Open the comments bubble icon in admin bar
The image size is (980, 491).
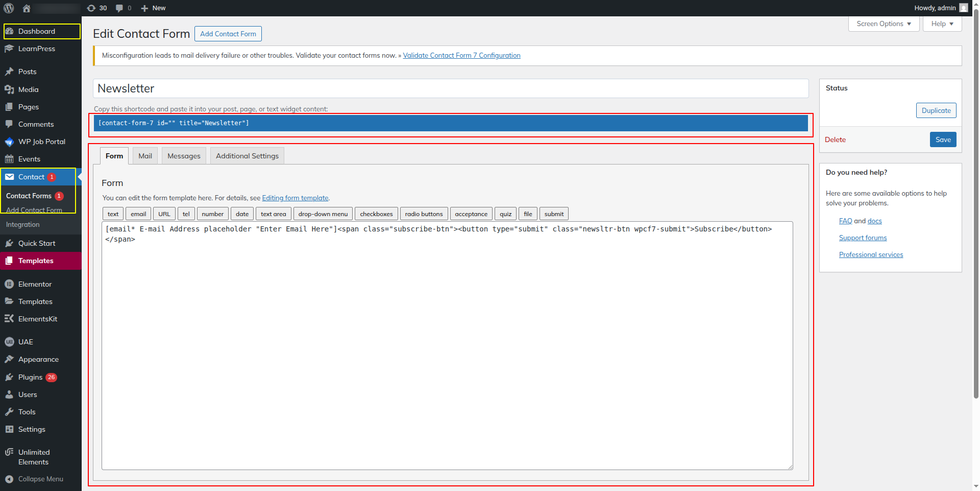[119, 8]
